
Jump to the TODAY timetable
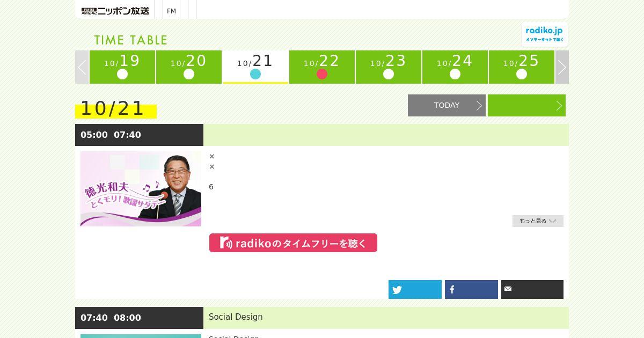pyautogui.click(x=447, y=105)
